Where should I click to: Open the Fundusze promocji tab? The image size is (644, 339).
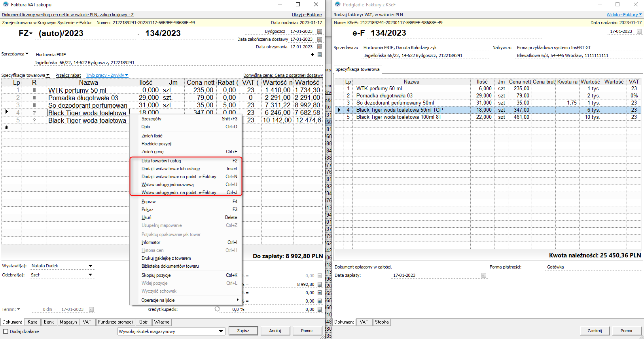point(116,322)
